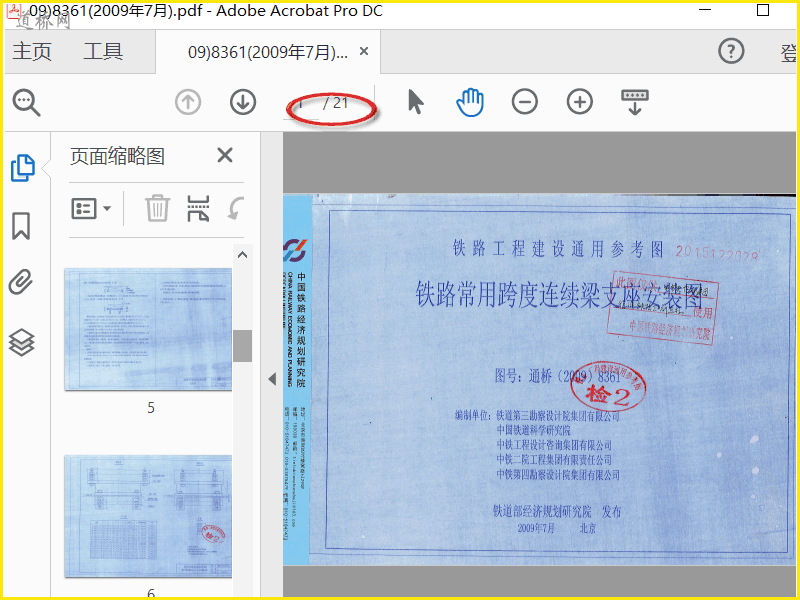
Task: Open the help question mark icon
Action: coord(731,51)
